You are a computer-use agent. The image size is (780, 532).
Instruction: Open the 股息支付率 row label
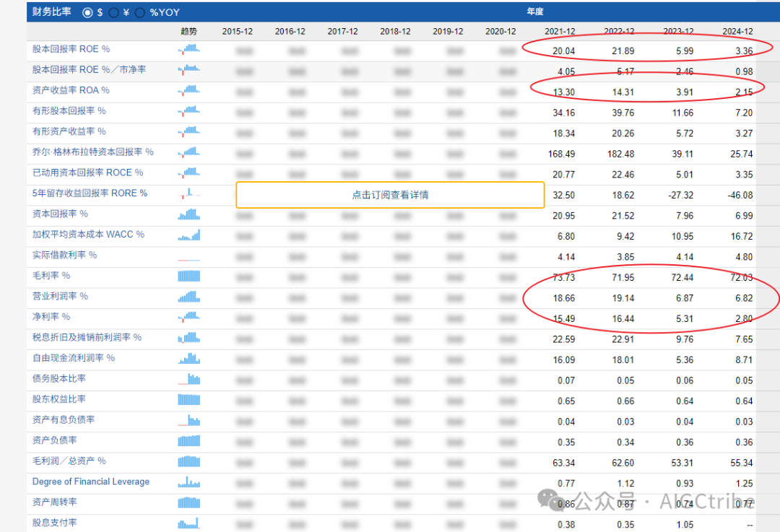pos(55,523)
